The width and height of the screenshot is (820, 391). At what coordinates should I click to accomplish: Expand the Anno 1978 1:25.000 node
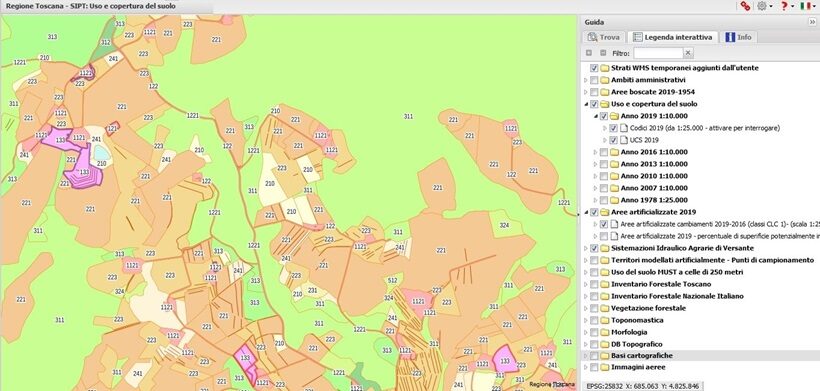(x=595, y=200)
